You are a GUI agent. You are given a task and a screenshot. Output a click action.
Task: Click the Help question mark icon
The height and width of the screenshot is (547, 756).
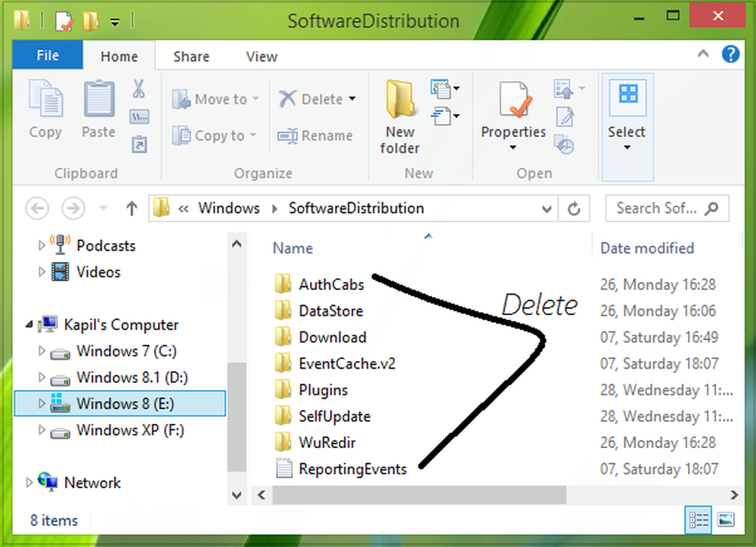tap(730, 54)
